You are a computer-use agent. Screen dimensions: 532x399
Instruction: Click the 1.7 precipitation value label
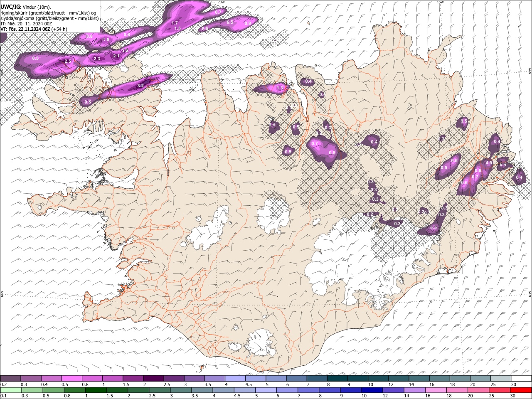tap(175, 23)
